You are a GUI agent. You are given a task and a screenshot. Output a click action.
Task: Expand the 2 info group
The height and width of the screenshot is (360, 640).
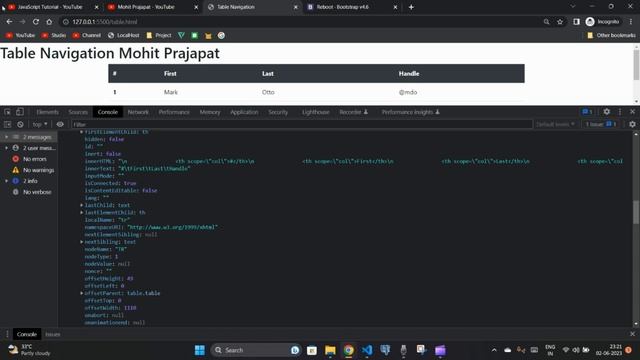point(7,181)
